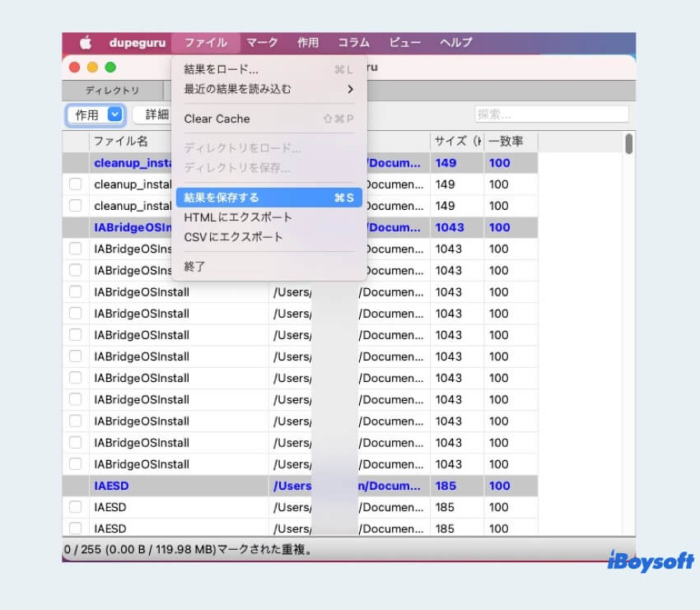
Task: Quit dupeguru with 終了
Action: point(194,268)
